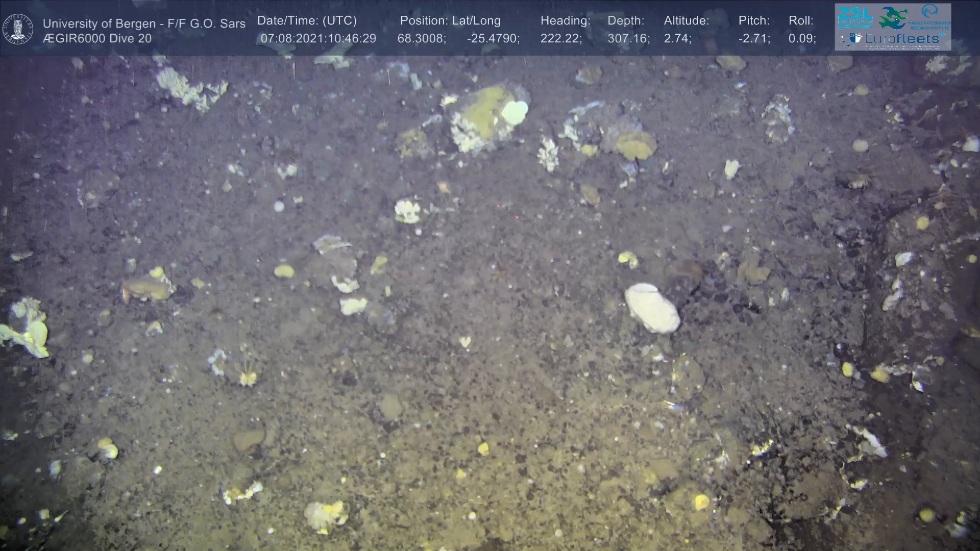This screenshot has height=551, width=980.
Task: Click the Altitude value 2.74
Action: click(x=677, y=39)
